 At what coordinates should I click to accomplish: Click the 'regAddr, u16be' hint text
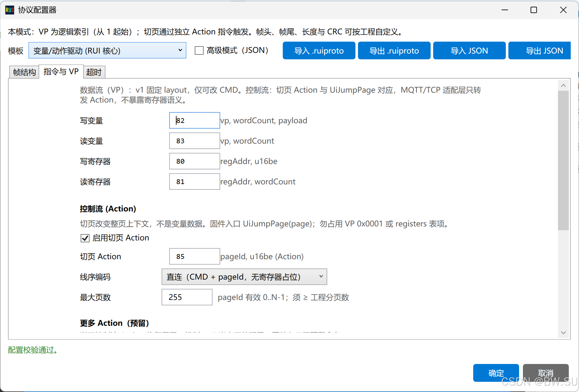coord(249,161)
